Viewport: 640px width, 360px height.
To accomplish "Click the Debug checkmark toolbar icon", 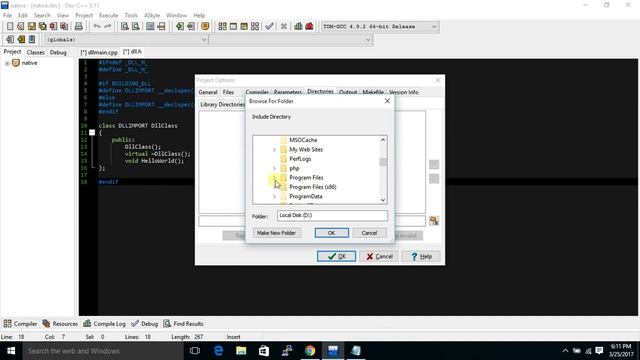I will 269,27.
